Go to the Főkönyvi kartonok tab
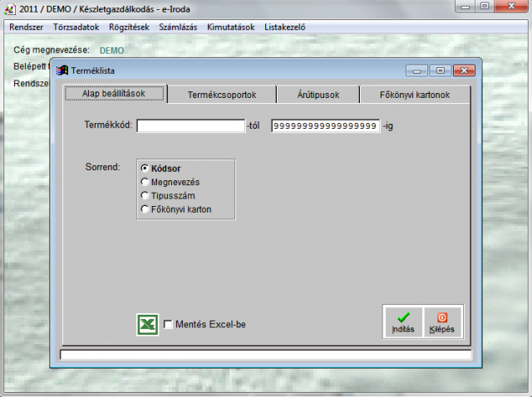Image resolution: width=532 pixels, height=397 pixels. pos(414,95)
